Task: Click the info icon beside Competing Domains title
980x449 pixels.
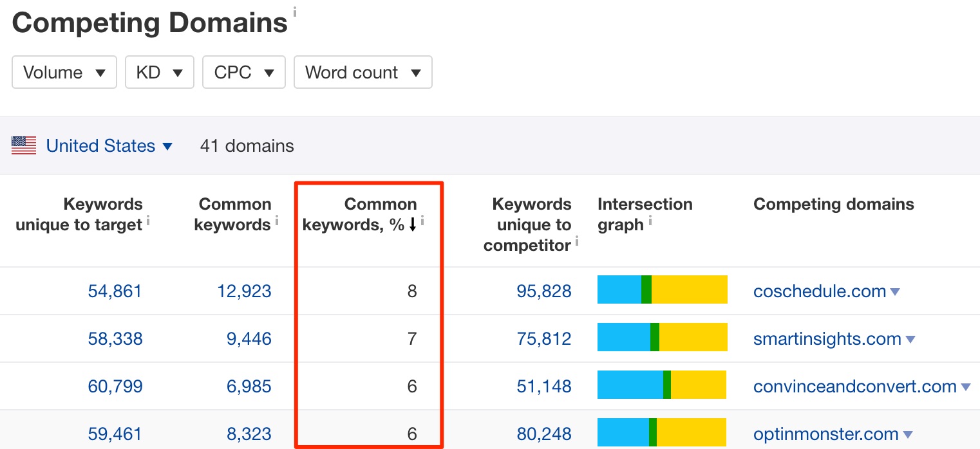Action: pyautogui.click(x=295, y=11)
